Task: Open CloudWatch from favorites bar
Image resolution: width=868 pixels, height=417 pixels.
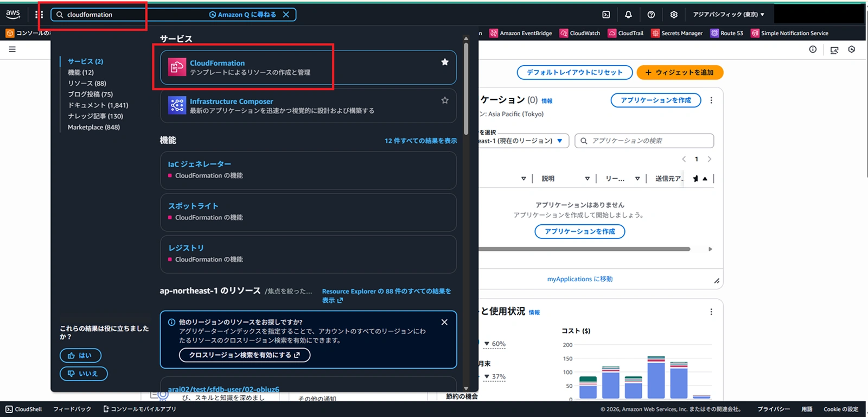Action: tap(580, 33)
